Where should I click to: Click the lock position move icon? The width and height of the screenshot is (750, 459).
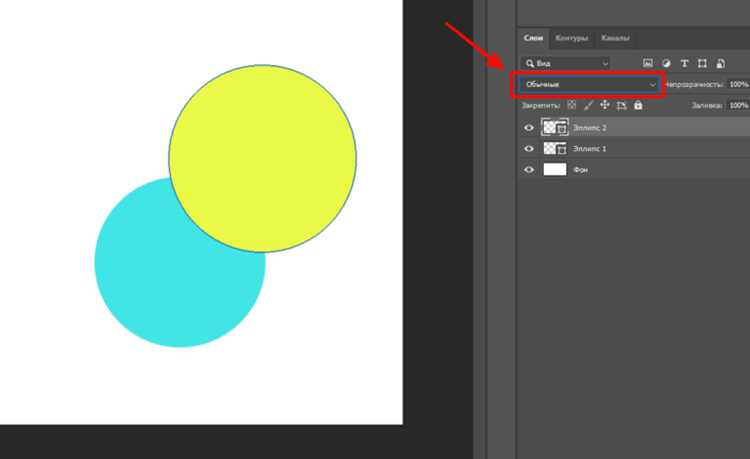605,105
